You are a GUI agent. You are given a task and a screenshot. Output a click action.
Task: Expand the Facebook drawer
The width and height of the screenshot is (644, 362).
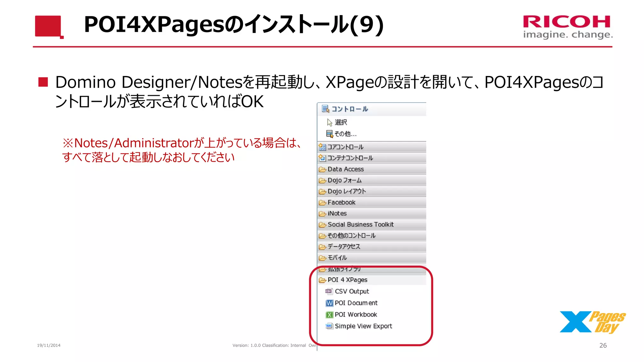click(372, 202)
